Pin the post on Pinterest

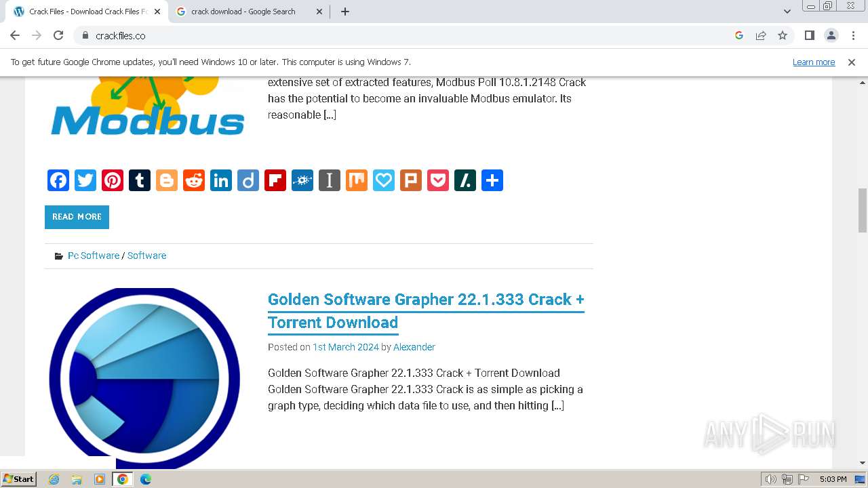coord(113,180)
